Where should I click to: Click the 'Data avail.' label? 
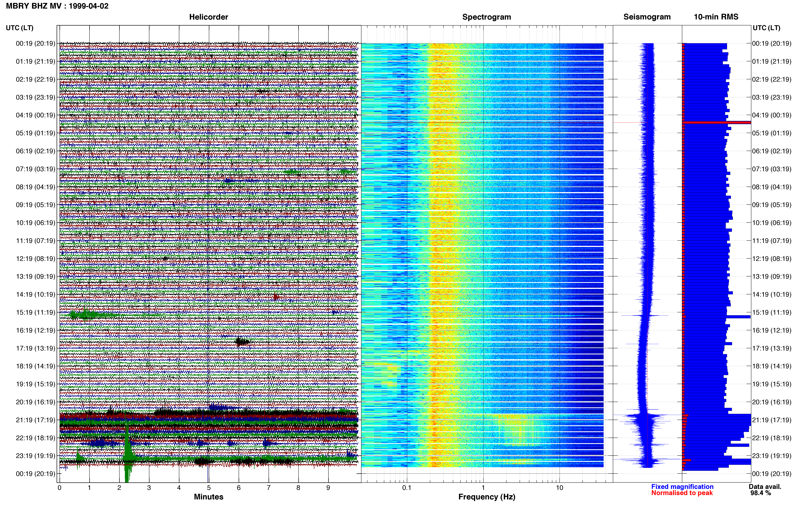765,487
